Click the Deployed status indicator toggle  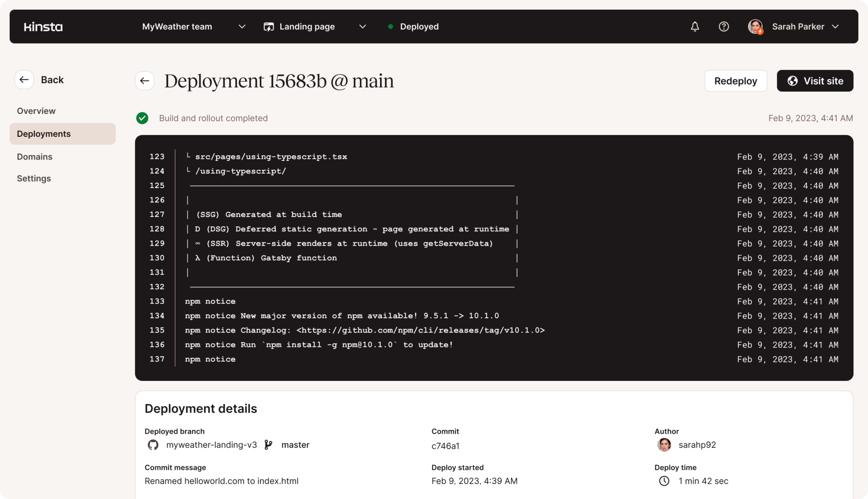click(x=413, y=26)
